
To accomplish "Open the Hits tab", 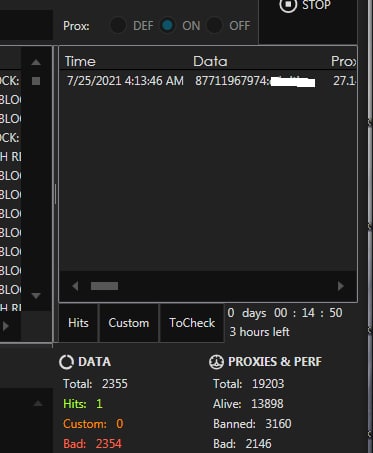I will pos(78,323).
